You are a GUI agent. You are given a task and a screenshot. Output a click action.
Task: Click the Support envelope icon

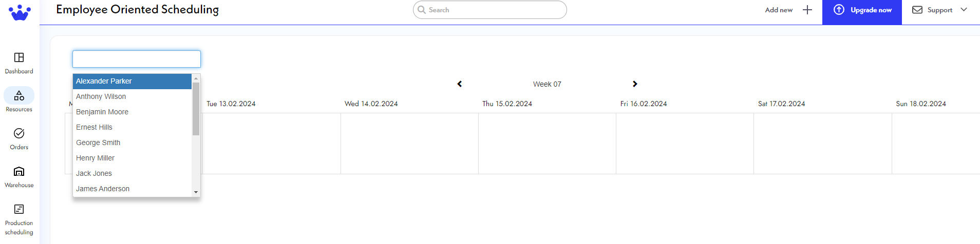coord(917,10)
